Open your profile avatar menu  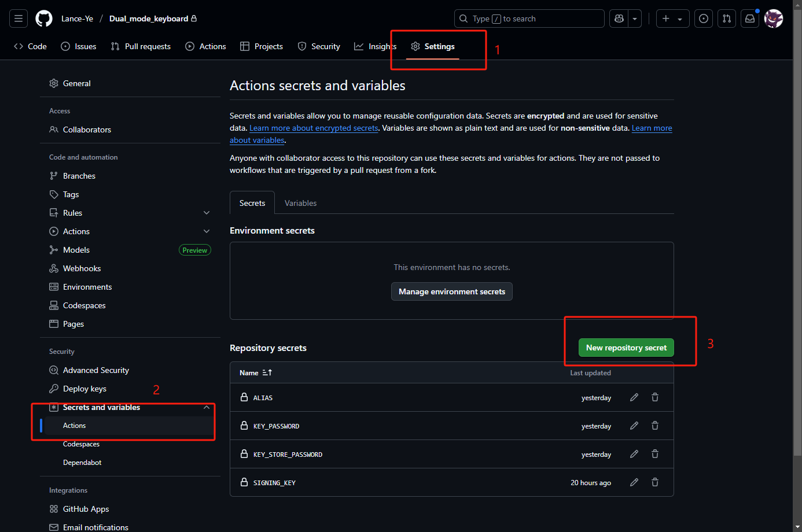click(x=774, y=18)
